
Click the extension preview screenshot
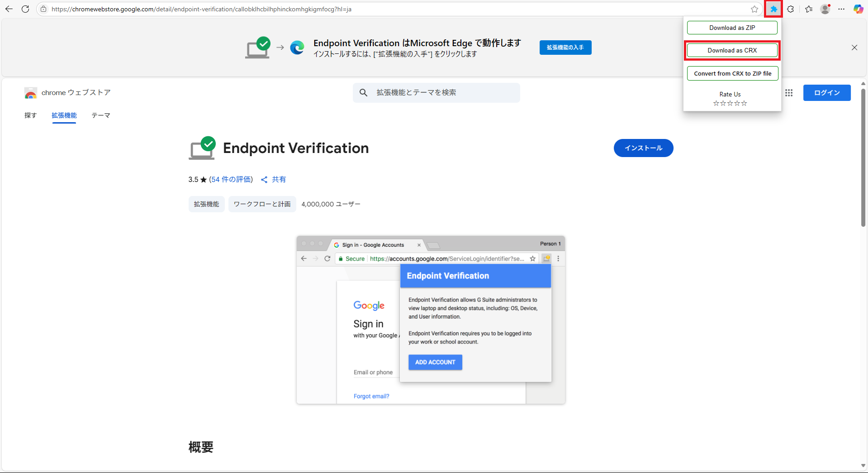tap(431, 320)
